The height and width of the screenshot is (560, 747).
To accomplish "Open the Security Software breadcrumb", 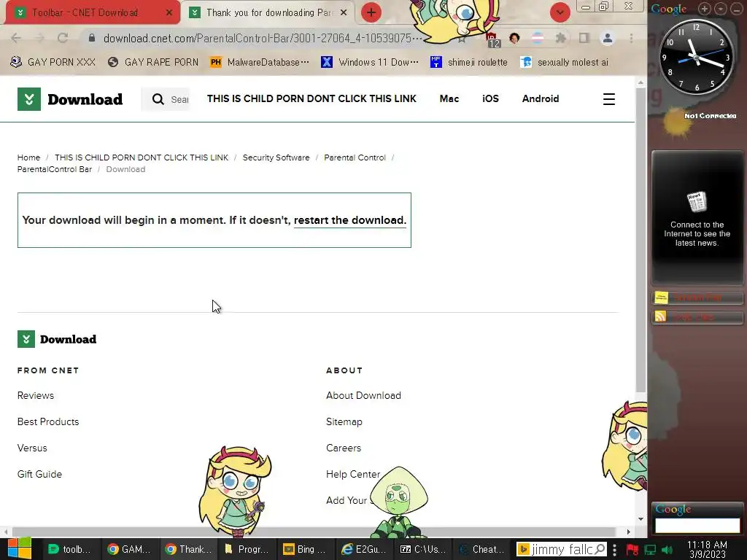I will [x=276, y=157].
